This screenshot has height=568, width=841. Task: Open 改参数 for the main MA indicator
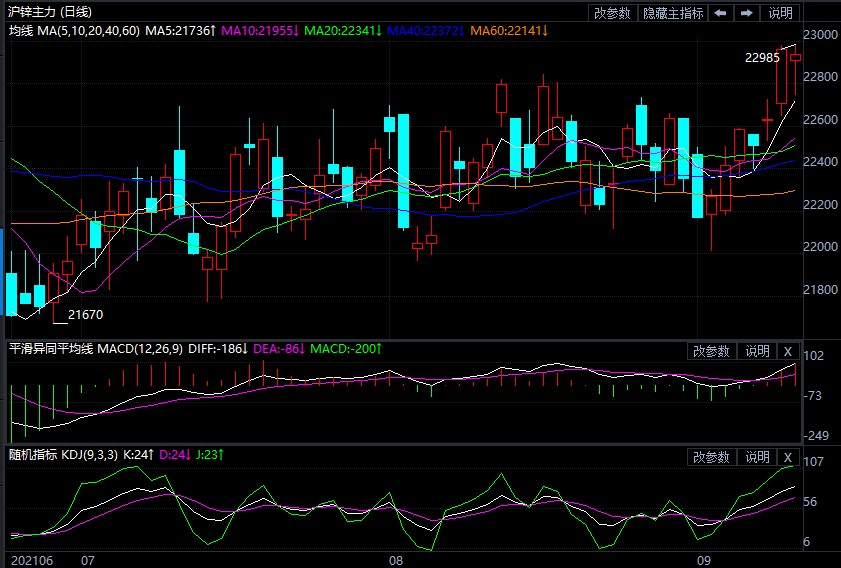(613, 13)
